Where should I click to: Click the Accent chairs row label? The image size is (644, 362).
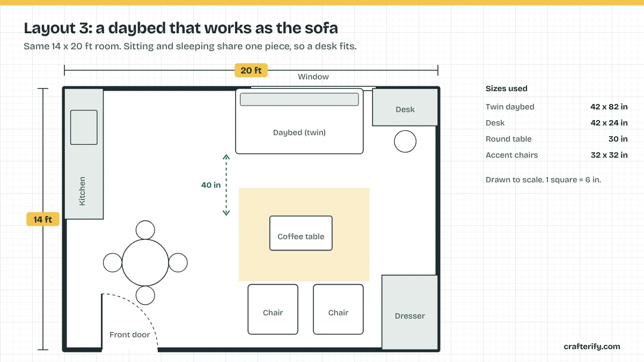(x=512, y=155)
